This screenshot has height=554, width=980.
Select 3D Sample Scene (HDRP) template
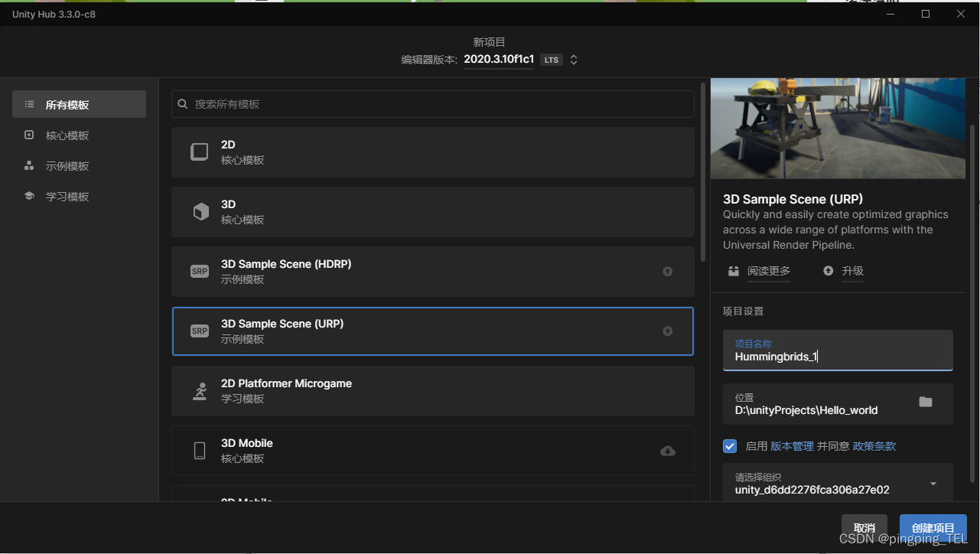[433, 272]
